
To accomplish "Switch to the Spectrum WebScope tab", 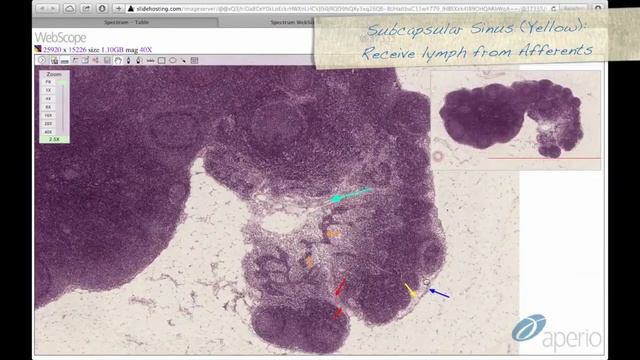I will point(292,22).
